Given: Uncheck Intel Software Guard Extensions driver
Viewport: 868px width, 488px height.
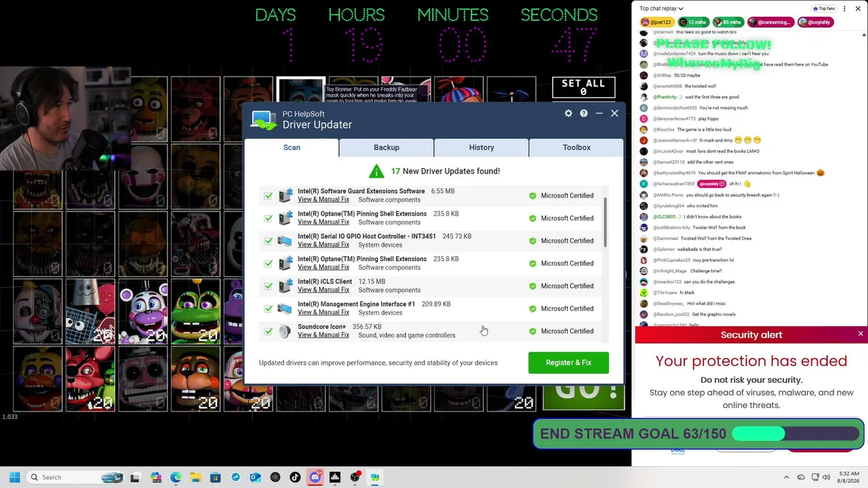Looking at the screenshot, I should pyautogui.click(x=268, y=195).
